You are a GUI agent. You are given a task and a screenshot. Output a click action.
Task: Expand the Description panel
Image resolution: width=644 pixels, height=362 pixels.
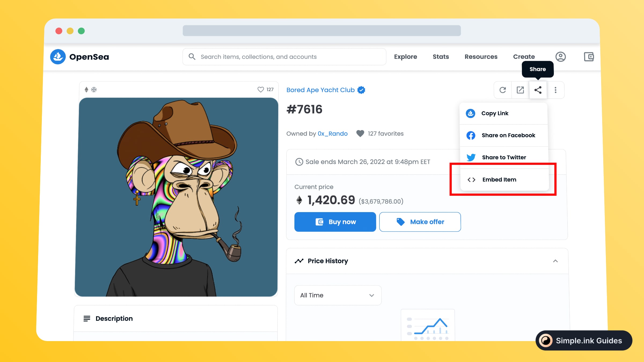coord(176,318)
